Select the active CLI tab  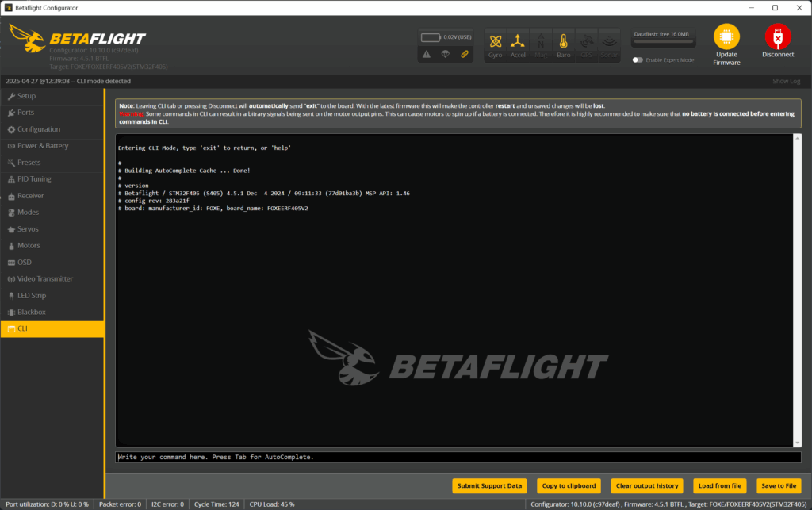click(x=52, y=329)
